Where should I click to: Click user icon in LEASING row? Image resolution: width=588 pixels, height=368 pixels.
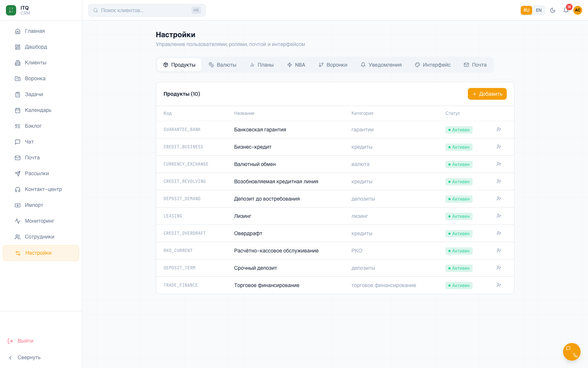pyautogui.click(x=499, y=216)
